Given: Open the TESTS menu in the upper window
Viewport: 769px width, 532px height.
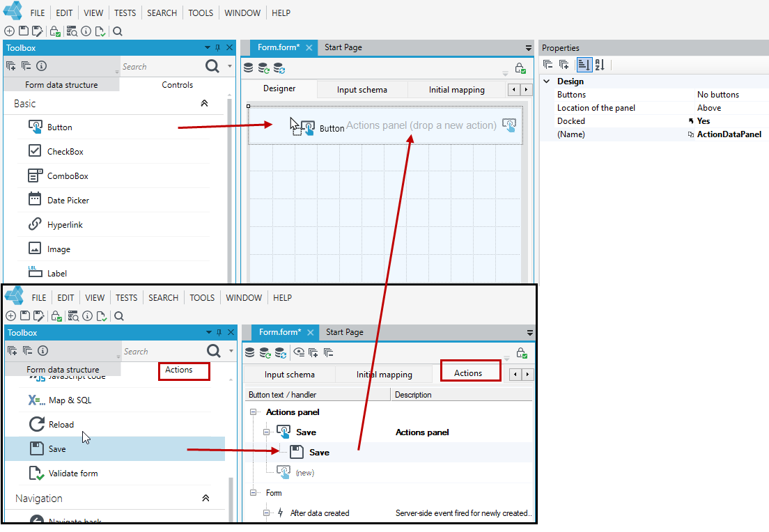Looking at the screenshot, I should click(x=125, y=13).
